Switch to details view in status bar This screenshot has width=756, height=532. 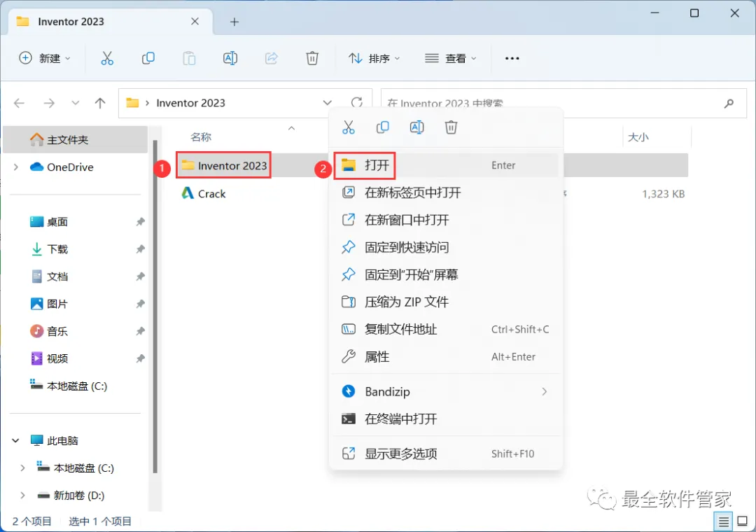[x=723, y=521]
